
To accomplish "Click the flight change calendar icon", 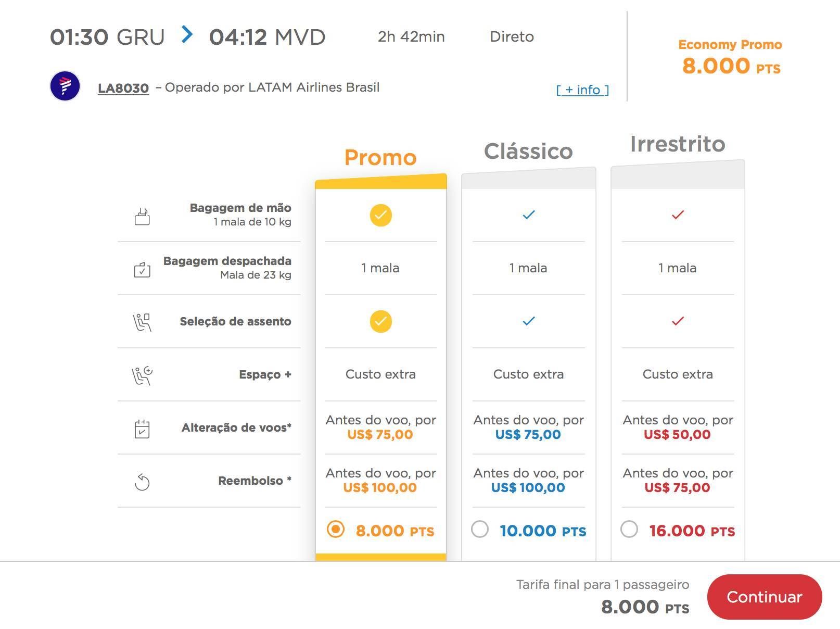I will tap(142, 429).
